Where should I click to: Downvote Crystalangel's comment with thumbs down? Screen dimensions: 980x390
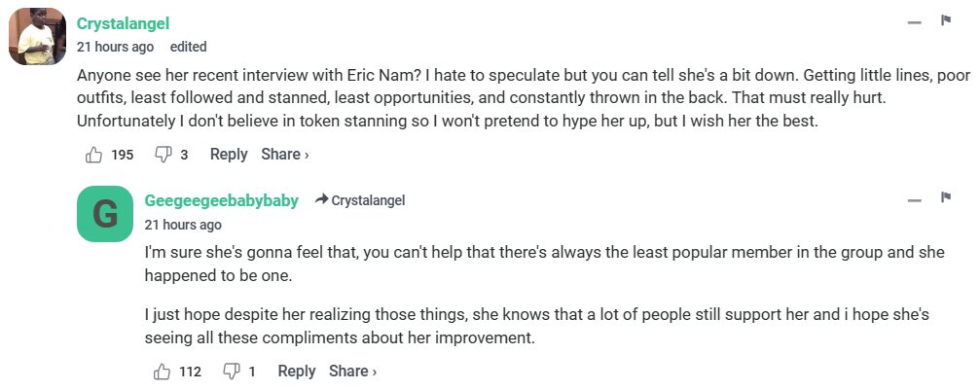(163, 154)
